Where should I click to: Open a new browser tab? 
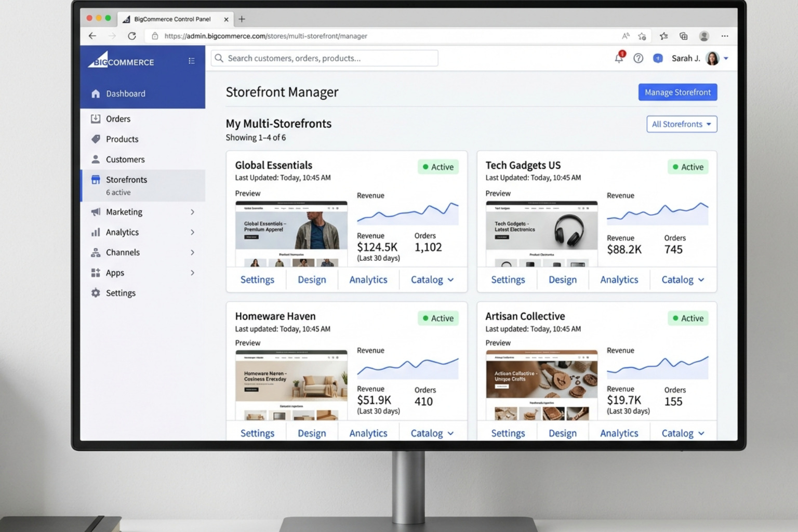coord(242,19)
